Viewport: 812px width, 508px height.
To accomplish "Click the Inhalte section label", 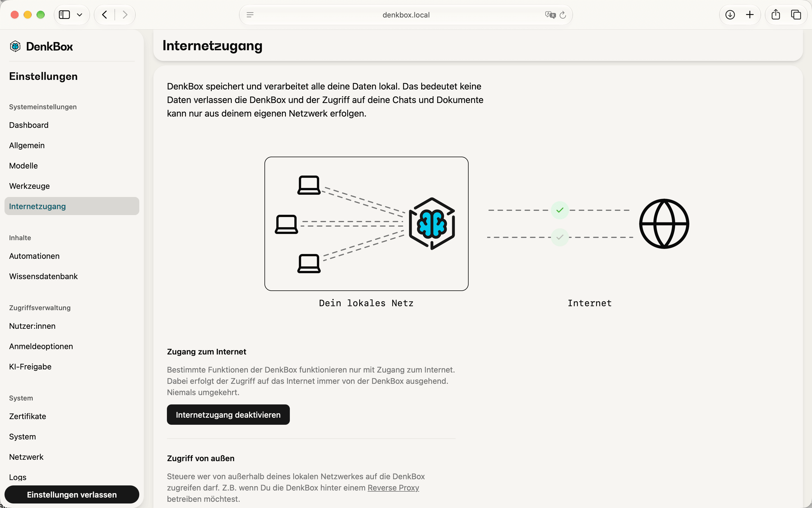I will 20,238.
